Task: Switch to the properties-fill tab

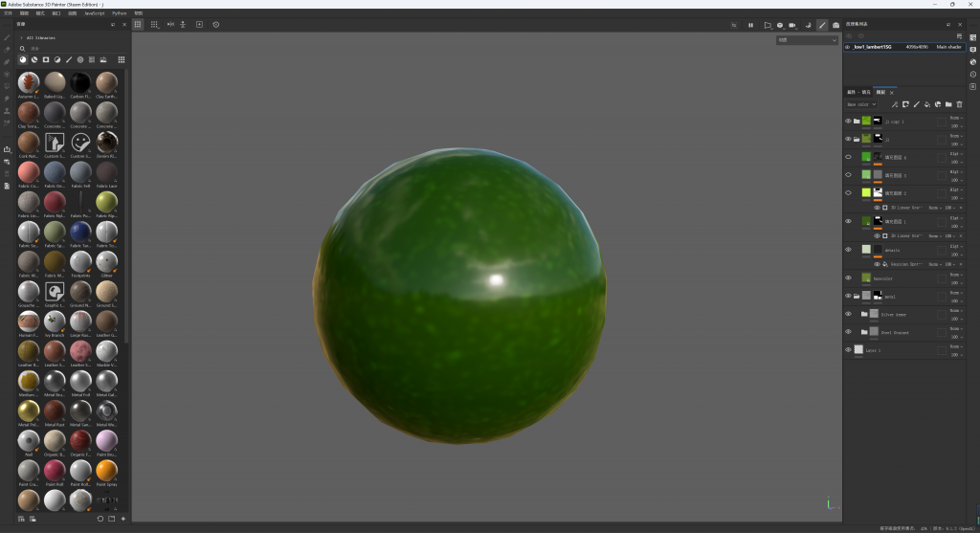Action: pos(858,92)
